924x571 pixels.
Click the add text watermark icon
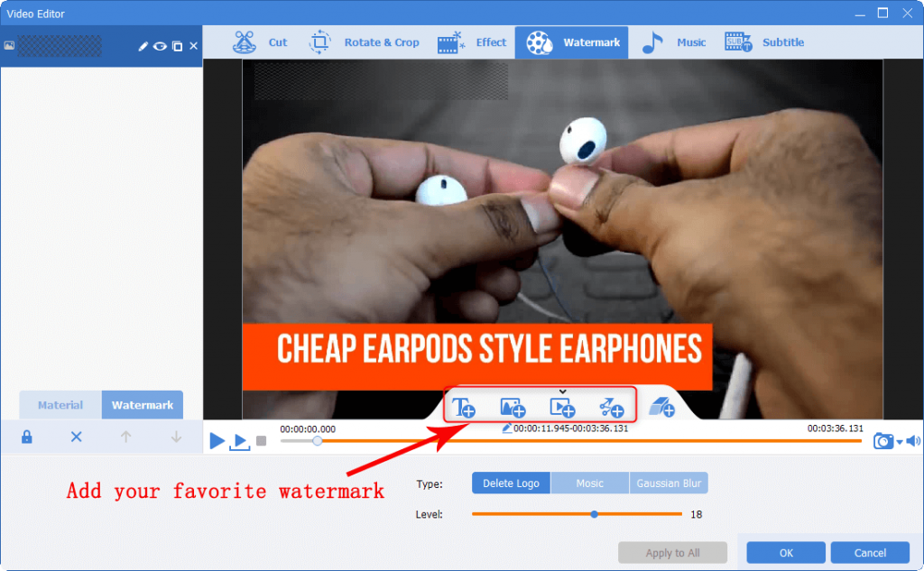pyautogui.click(x=464, y=408)
